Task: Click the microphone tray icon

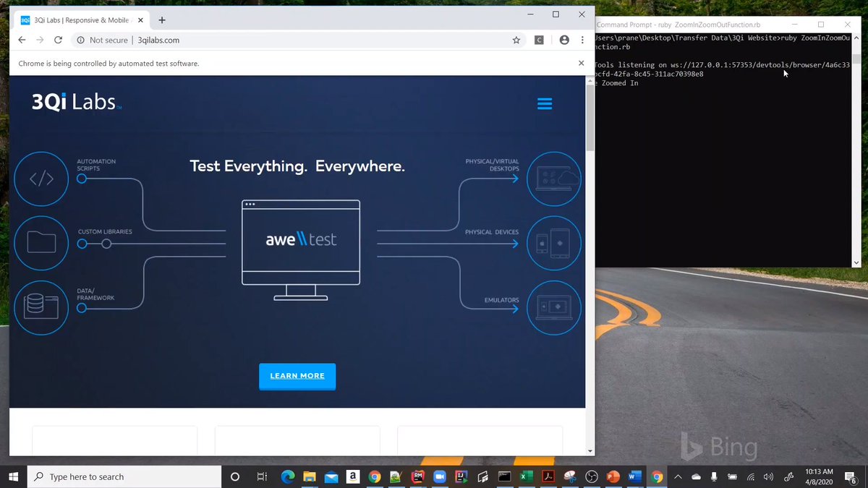Action: (714, 476)
